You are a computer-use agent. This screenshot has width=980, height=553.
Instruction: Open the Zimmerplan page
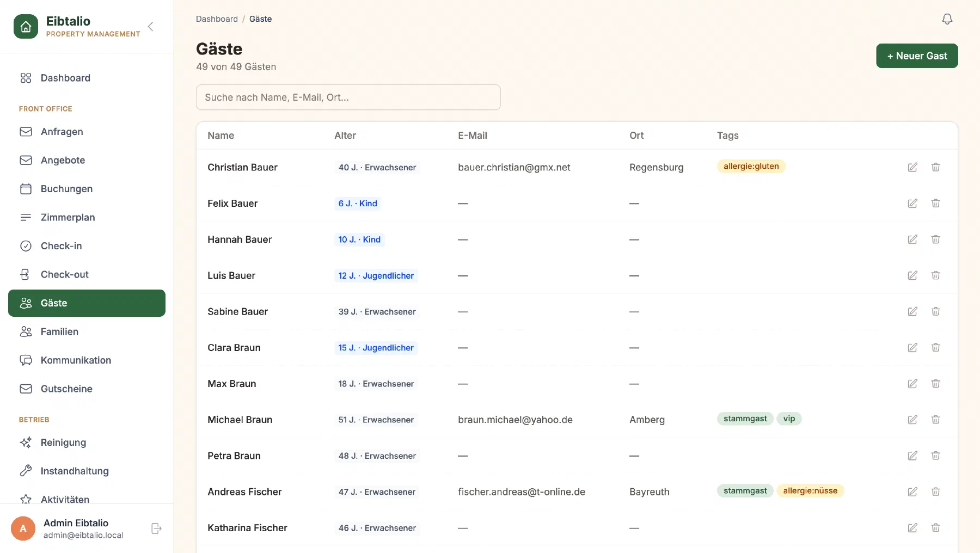[87, 217]
